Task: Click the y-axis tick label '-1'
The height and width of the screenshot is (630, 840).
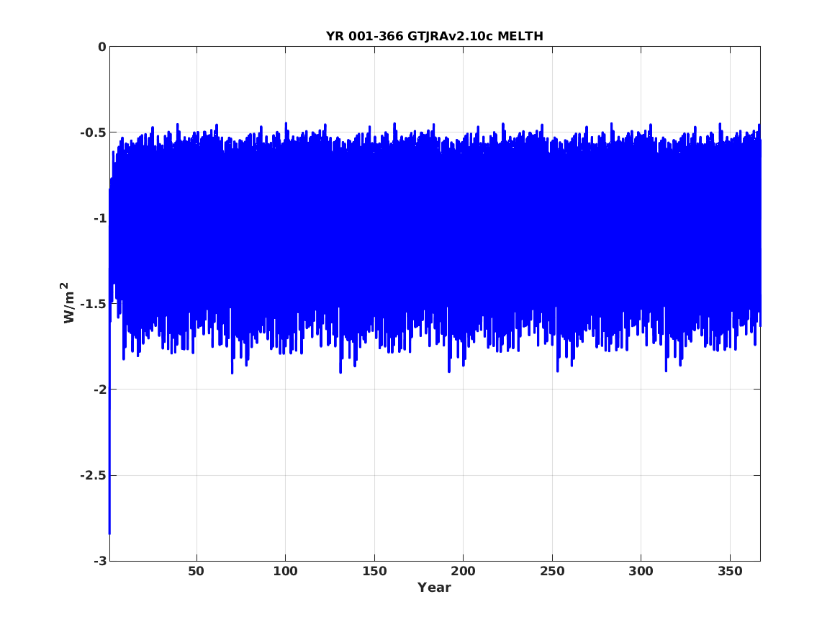Action: (99, 219)
